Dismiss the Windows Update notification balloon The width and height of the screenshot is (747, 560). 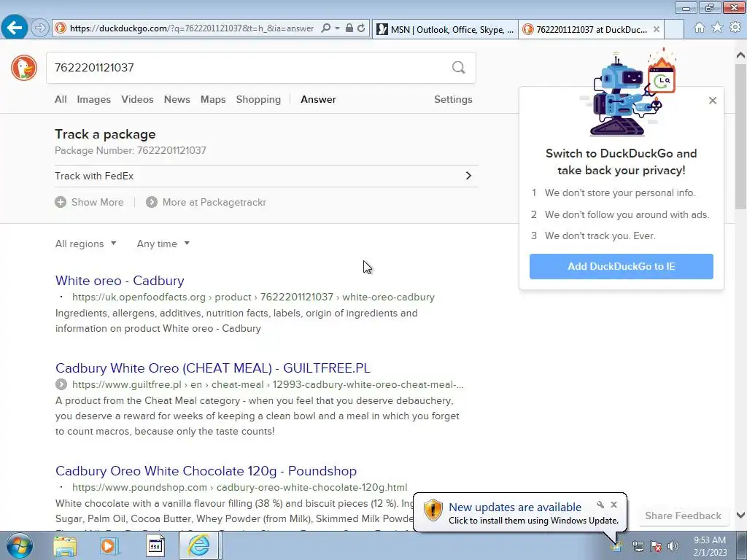tap(614, 505)
